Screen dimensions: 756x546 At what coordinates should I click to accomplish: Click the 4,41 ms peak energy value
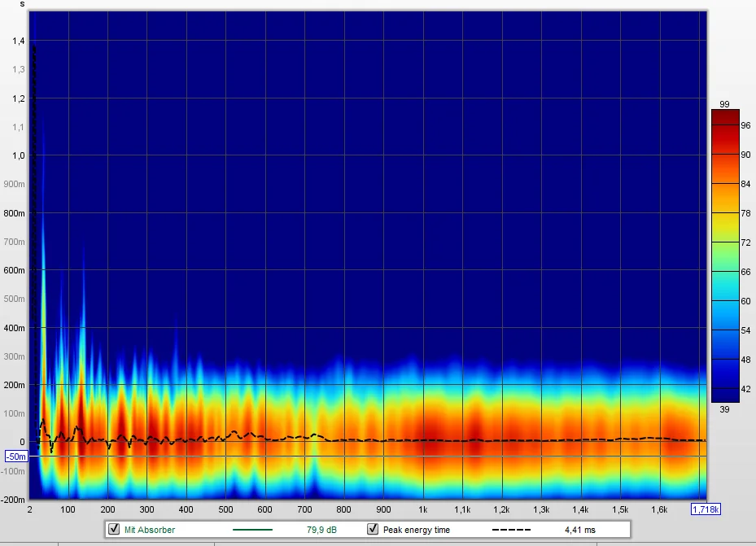(580, 530)
